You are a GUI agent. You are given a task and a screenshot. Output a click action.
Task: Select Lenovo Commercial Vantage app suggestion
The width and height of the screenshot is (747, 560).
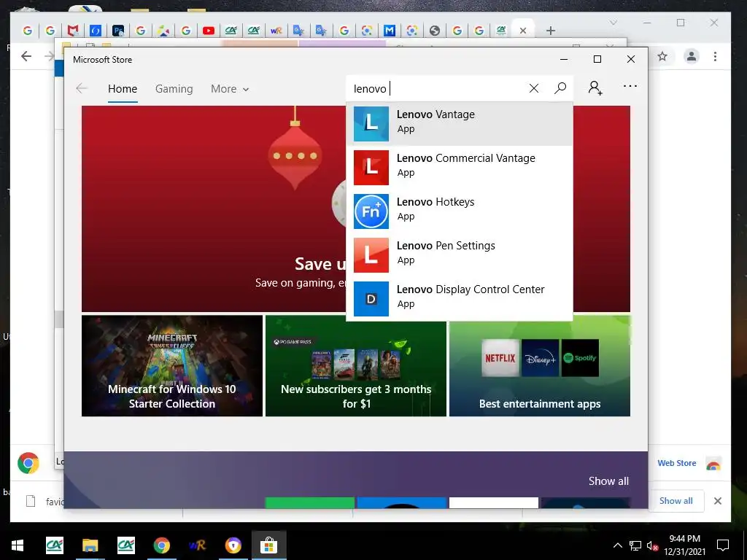point(460,168)
